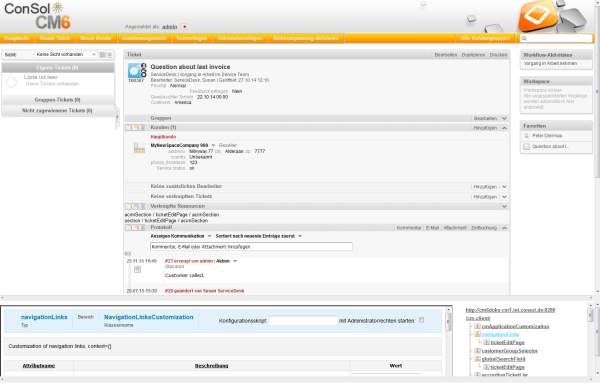Click Vorgang in Arbeit nehmen workflow activity
Image resolution: width=600 pixels, height=386 pixels.
(x=550, y=64)
